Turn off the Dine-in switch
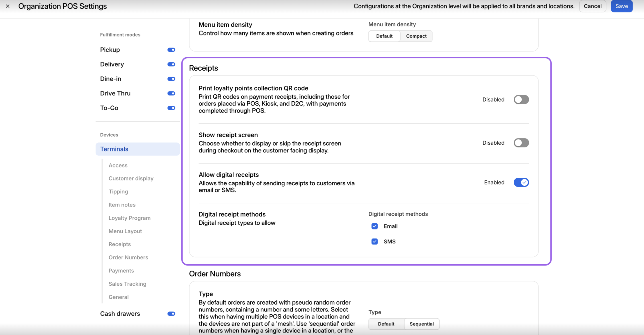644x335 pixels. [171, 79]
